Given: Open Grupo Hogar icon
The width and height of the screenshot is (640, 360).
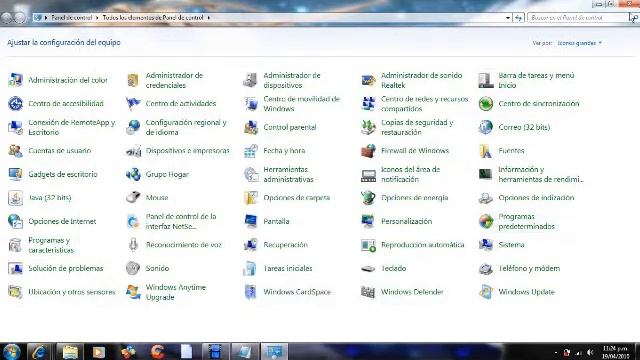Looking at the screenshot, I should click(x=133, y=174).
